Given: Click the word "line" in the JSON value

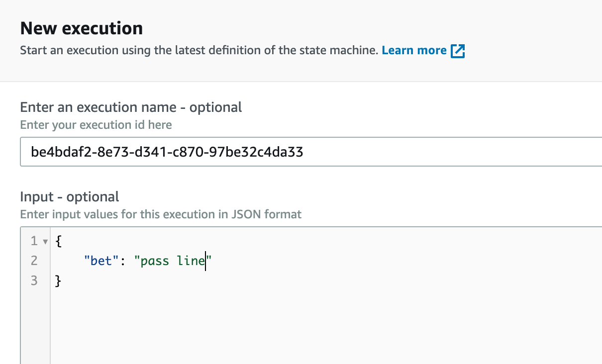Looking at the screenshot, I should pyautogui.click(x=191, y=261).
